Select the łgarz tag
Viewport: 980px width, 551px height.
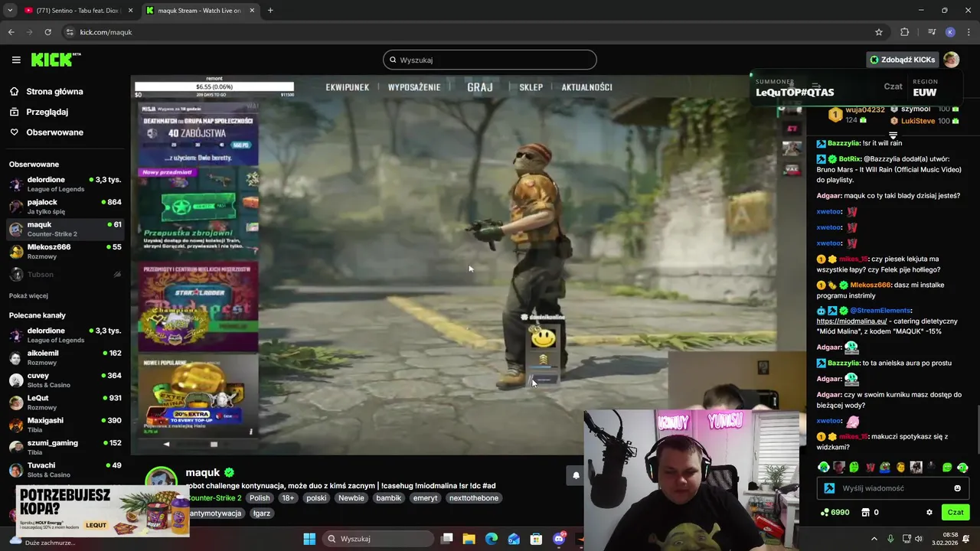pyautogui.click(x=262, y=514)
